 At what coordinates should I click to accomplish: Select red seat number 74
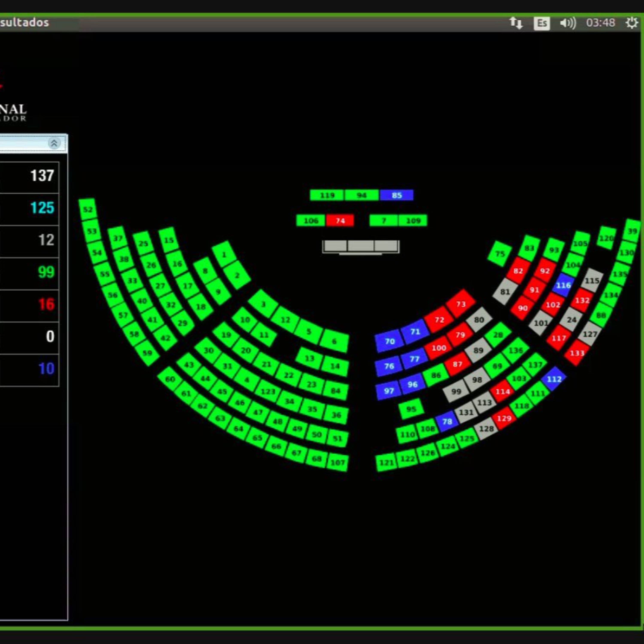pyautogui.click(x=340, y=220)
